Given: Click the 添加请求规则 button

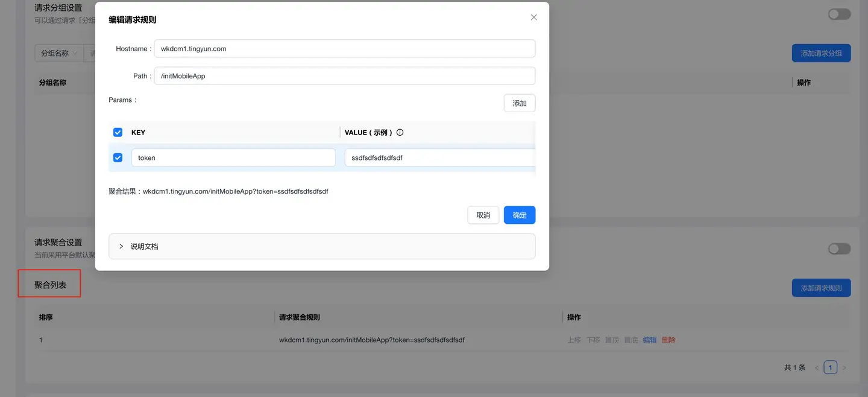Looking at the screenshot, I should (821, 288).
